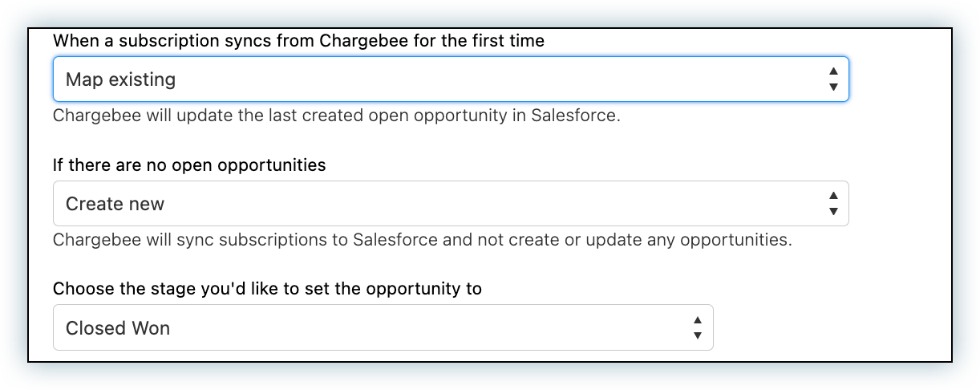Click the up arrow in first select
The height and width of the screenshot is (390, 980).
[833, 72]
